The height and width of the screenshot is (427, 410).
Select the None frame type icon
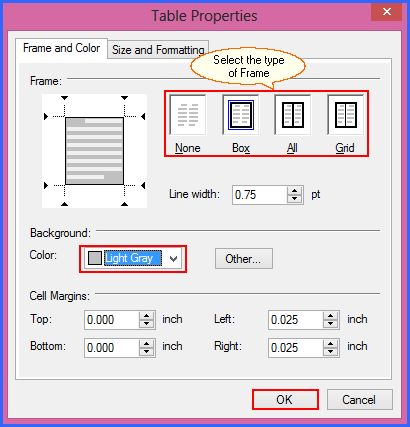click(x=188, y=115)
